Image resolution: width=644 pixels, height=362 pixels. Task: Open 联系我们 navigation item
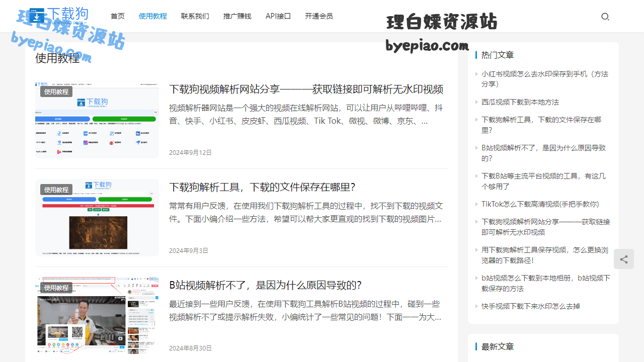[195, 16]
